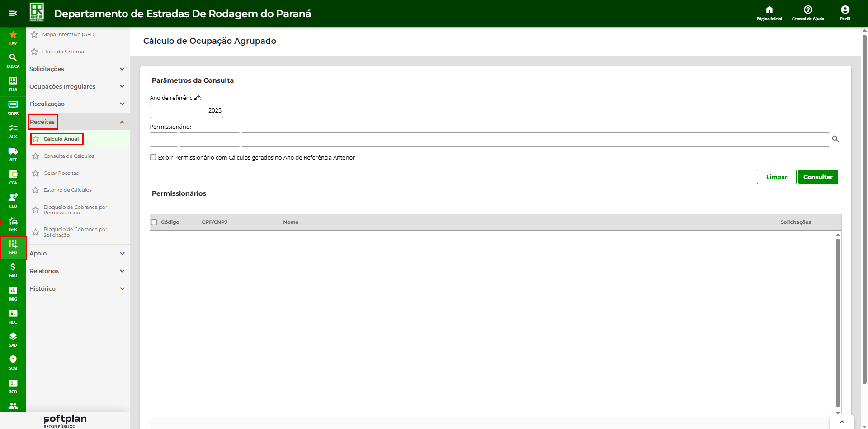Viewport: 868px width, 429px height.
Task: Click the Limpar button
Action: pyautogui.click(x=776, y=177)
